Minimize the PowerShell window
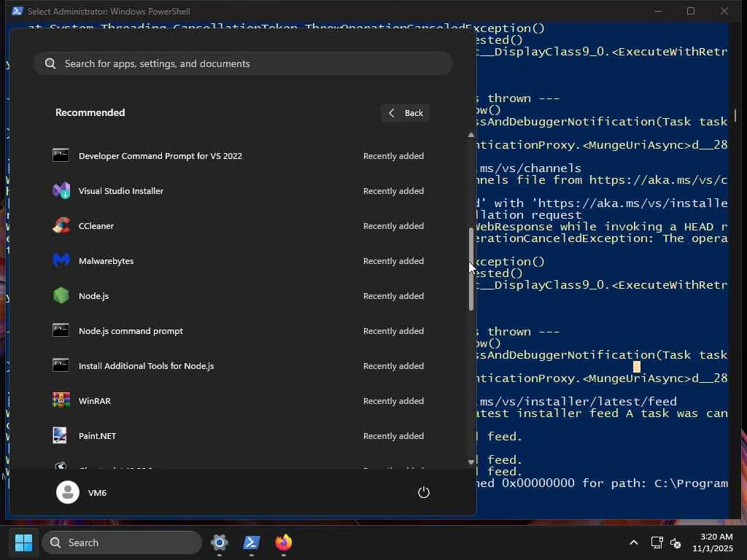Viewport: 747px width, 560px height. [658, 11]
